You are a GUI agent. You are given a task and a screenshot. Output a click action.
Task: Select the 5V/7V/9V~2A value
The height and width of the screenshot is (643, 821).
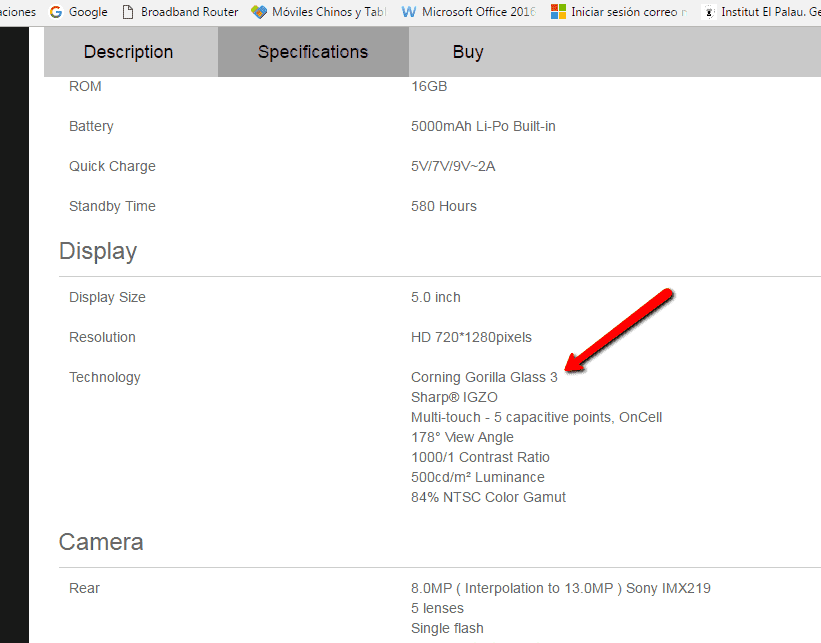(x=453, y=167)
